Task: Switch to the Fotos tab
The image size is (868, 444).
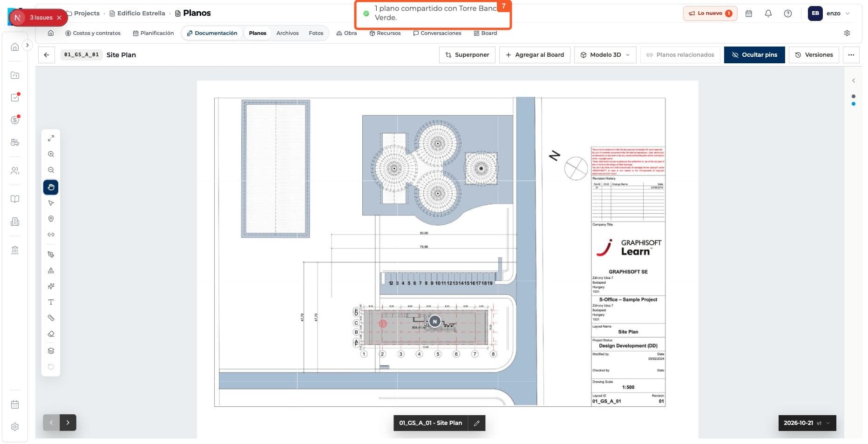Action: coord(316,33)
